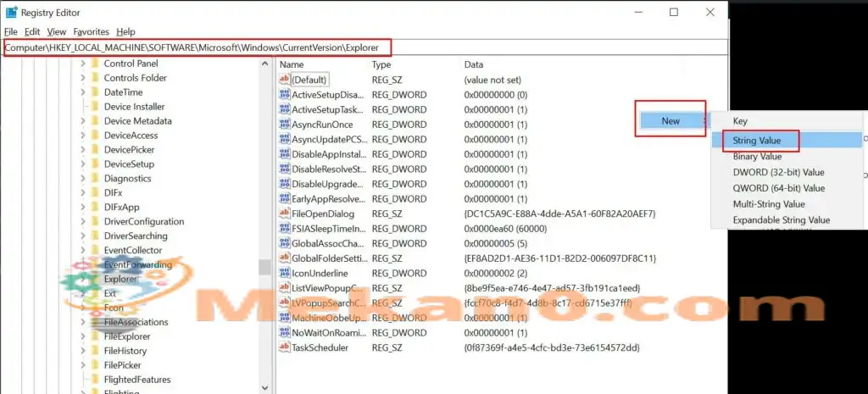
Task: Click the tree pane scroll down arrow
Action: (x=264, y=388)
